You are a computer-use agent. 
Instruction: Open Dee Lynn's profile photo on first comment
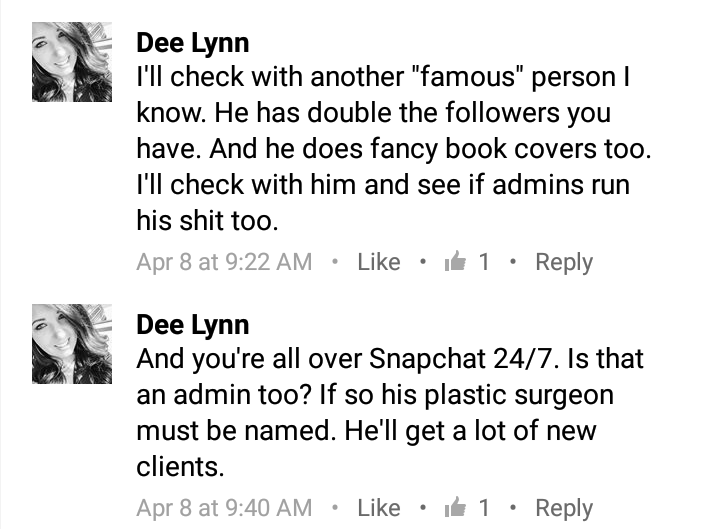click(72, 62)
